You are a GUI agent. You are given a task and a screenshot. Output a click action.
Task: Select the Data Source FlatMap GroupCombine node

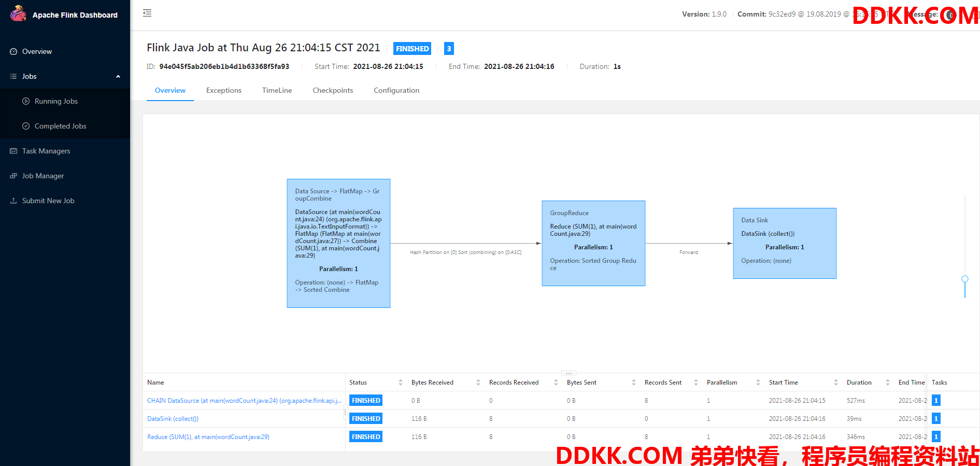[x=338, y=243]
